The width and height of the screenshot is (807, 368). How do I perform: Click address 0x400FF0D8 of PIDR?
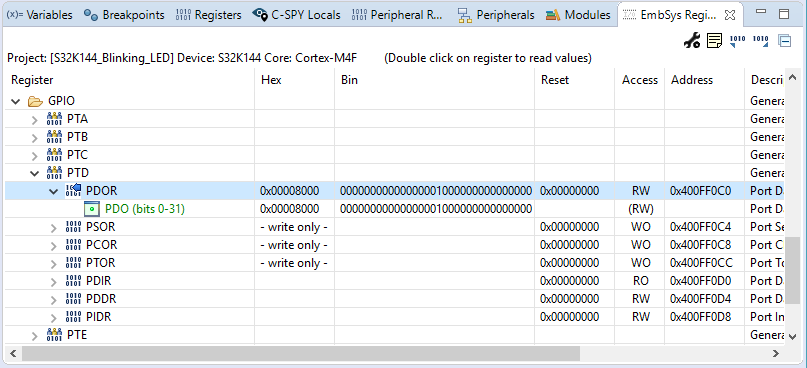(701, 317)
